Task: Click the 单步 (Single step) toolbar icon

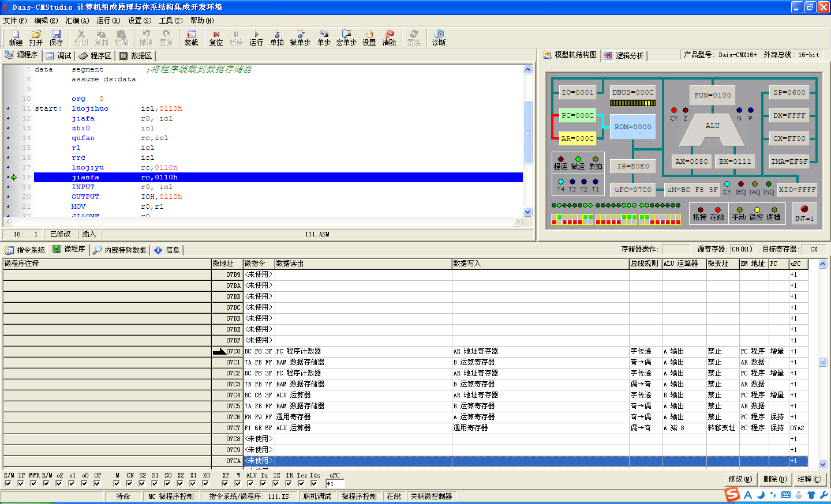Action: [324, 38]
